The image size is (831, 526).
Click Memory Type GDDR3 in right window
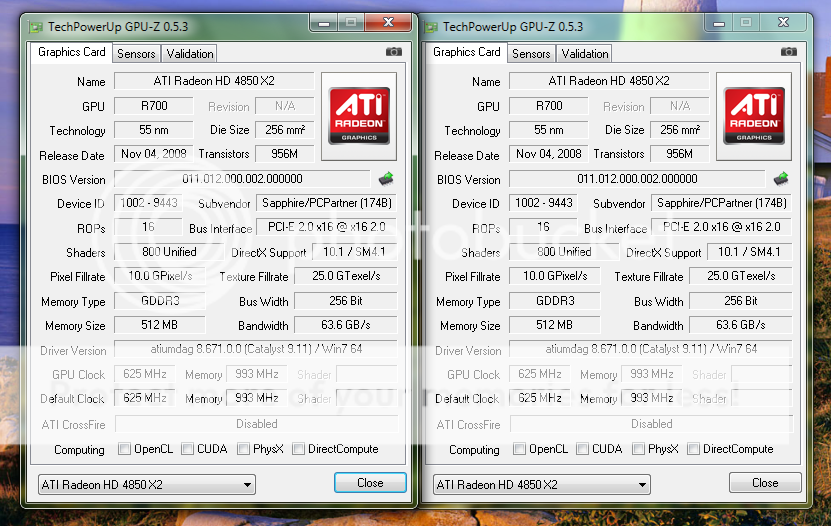[x=554, y=301]
